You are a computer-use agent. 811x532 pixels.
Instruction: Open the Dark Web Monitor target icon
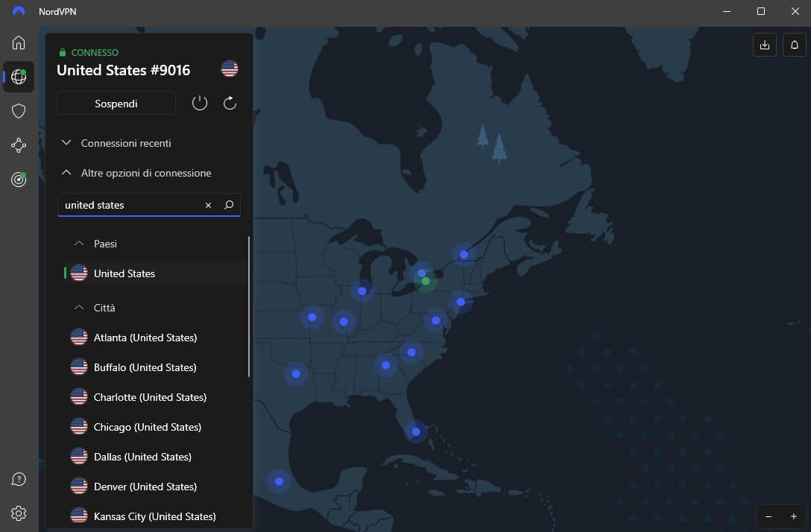(x=19, y=180)
